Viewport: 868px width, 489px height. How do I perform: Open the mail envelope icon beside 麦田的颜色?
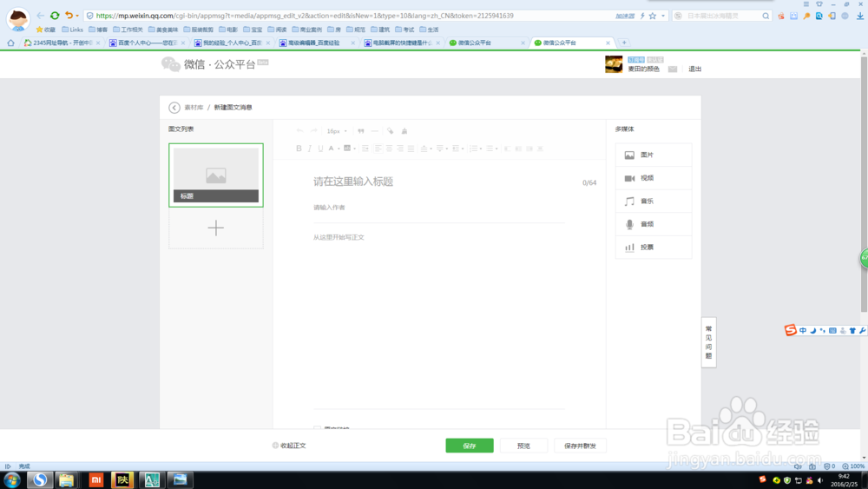[x=672, y=69]
